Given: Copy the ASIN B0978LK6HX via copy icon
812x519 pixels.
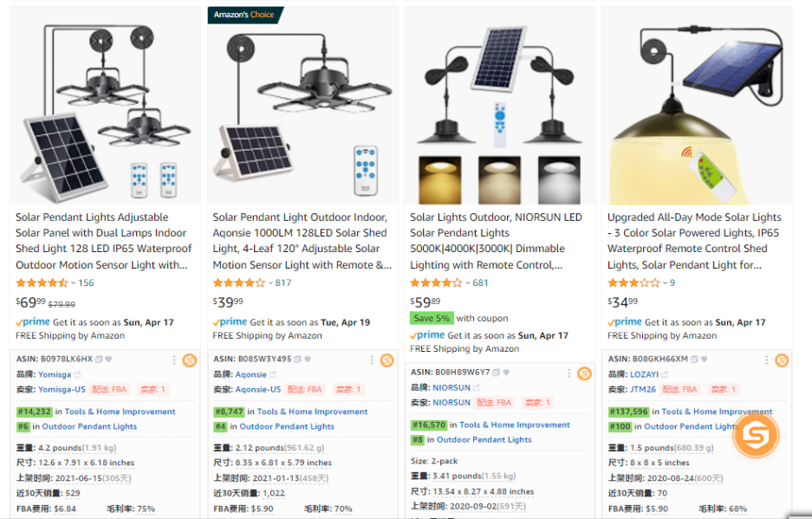Looking at the screenshot, I should [x=99, y=359].
